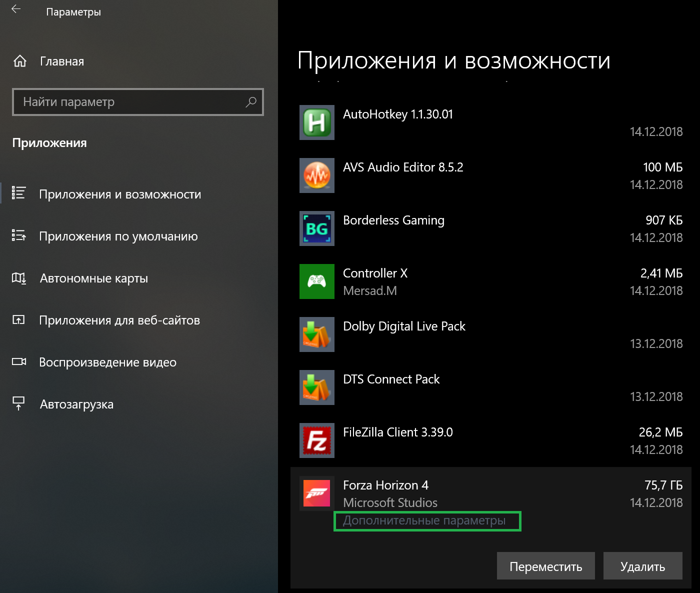Click Удалить to uninstall Forza Horizon 4
The image size is (700, 593).
coord(643,566)
